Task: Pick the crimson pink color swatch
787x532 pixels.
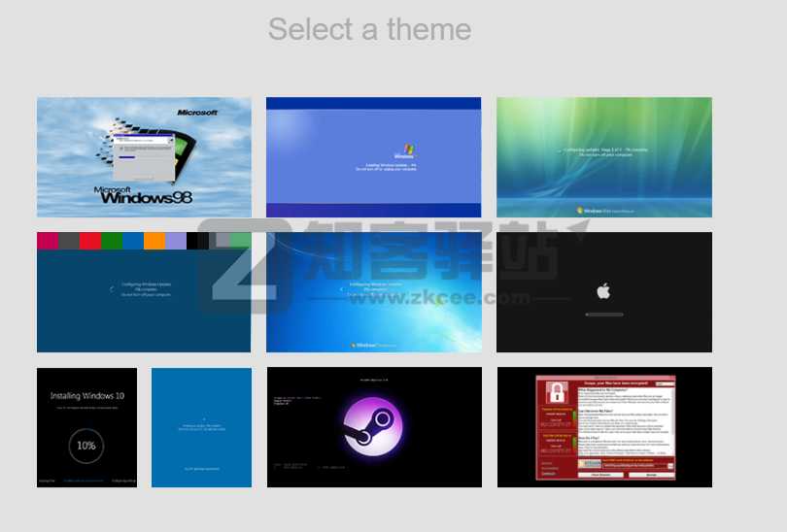Action: coord(48,241)
